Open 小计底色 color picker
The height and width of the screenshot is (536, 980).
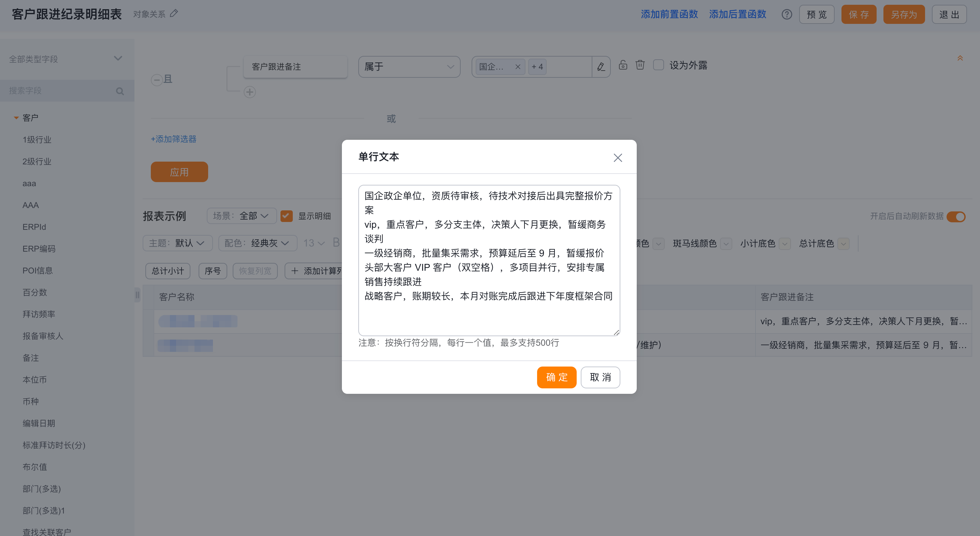coord(784,244)
